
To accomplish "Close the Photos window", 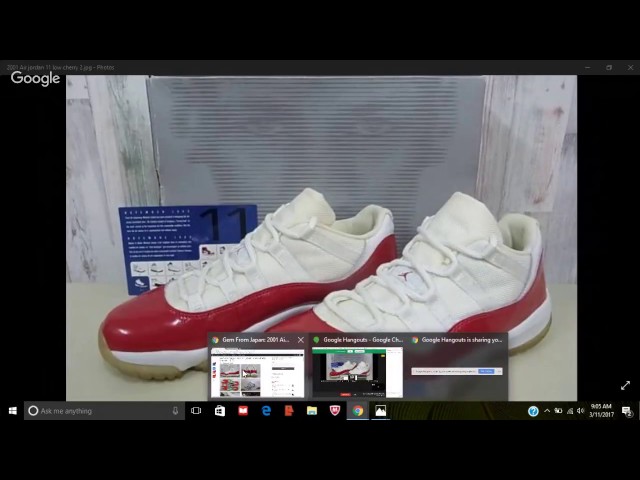I will 630,67.
